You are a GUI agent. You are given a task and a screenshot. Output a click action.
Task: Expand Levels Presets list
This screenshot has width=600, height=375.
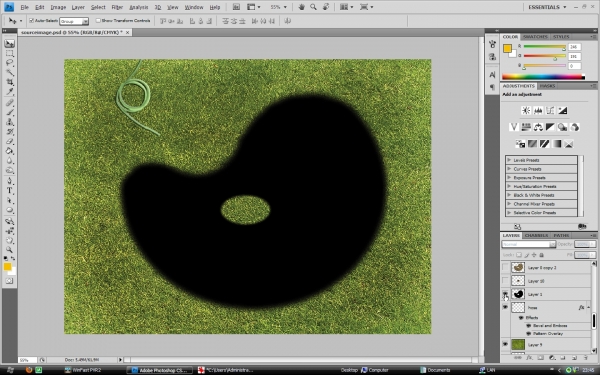point(509,160)
